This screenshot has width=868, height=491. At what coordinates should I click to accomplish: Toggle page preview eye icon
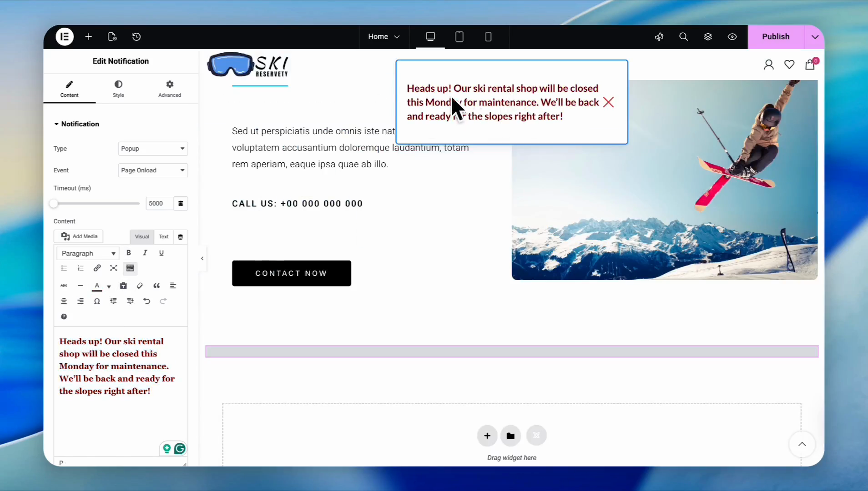pos(732,37)
